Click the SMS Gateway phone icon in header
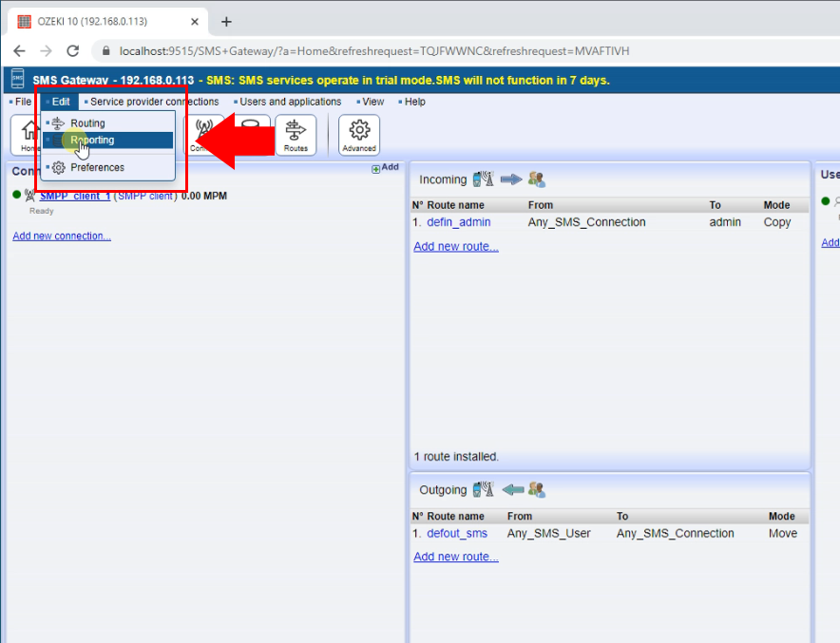Viewport: 840px width, 643px height. [x=18, y=79]
